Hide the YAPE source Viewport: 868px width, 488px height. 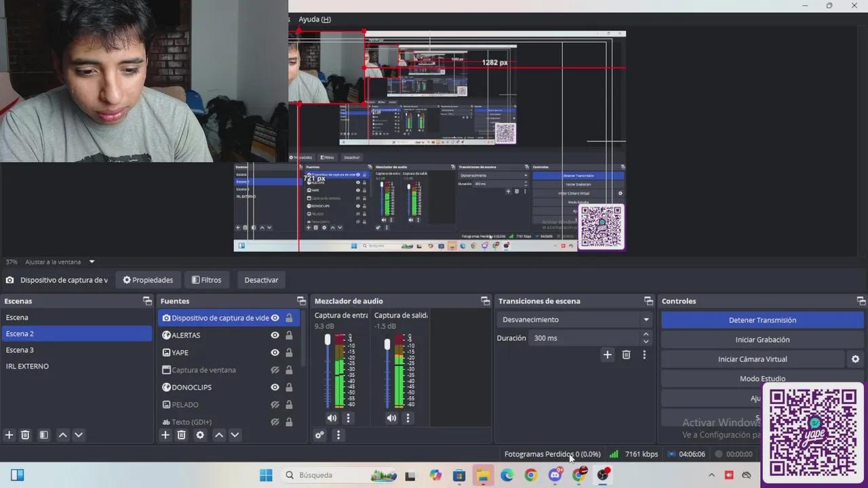tap(275, 352)
